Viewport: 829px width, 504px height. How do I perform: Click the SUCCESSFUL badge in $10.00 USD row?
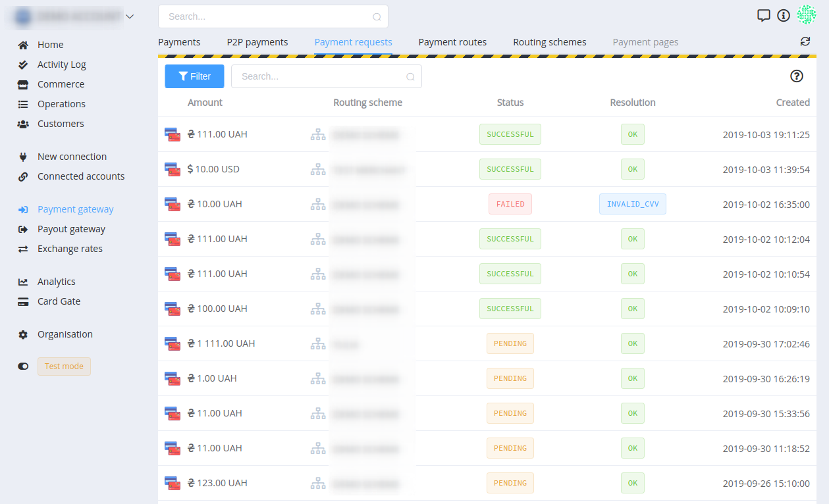(x=510, y=169)
